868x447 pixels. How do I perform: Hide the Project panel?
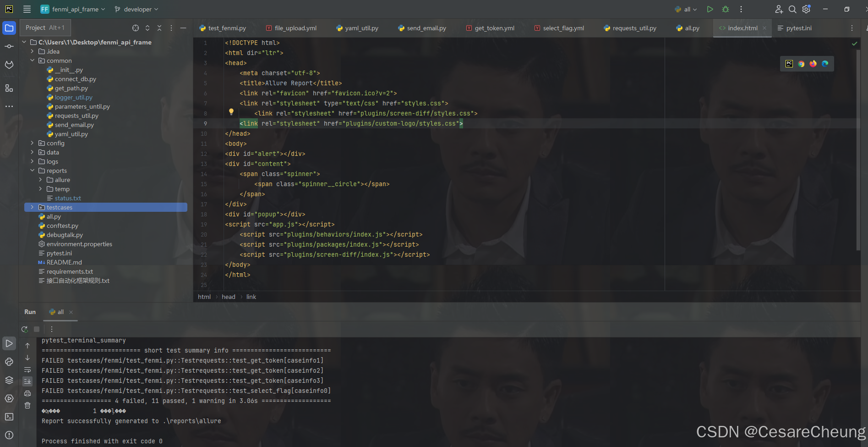coord(183,28)
